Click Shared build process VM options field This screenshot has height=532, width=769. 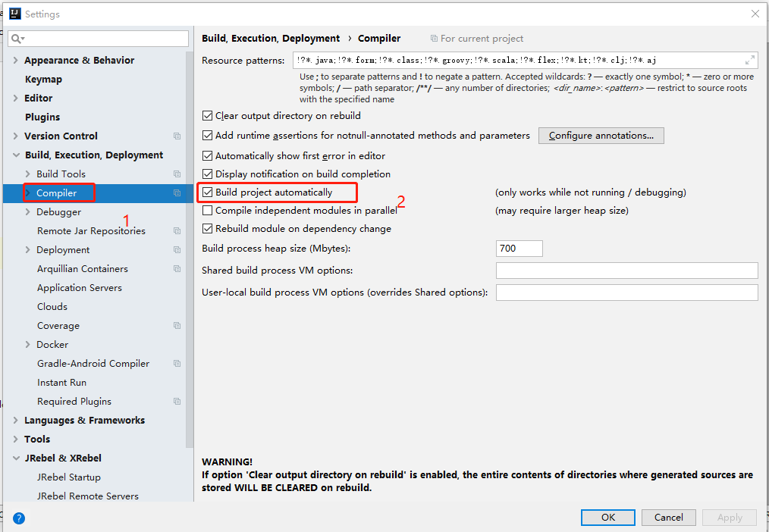click(626, 271)
